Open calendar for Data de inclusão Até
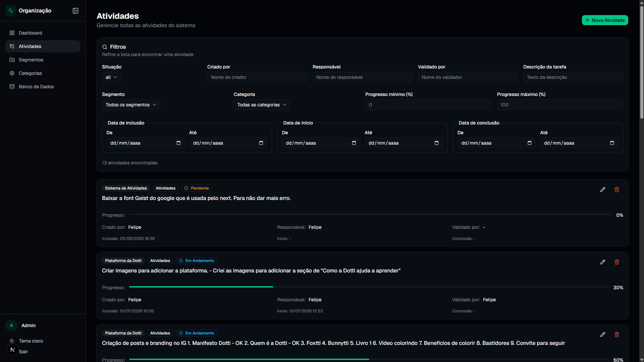 click(261, 143)
